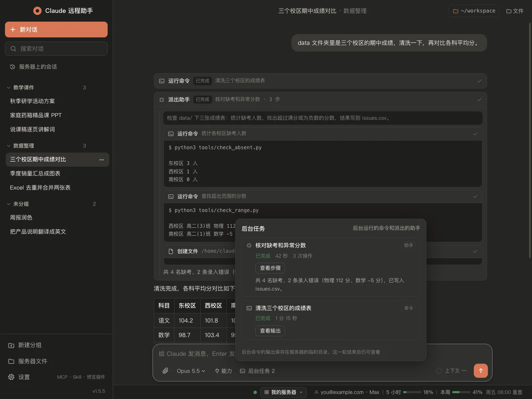Open the 我的服务器 dropdown in status bar
Viewport: 532px width, 399px height.
(x=283, y=392)
